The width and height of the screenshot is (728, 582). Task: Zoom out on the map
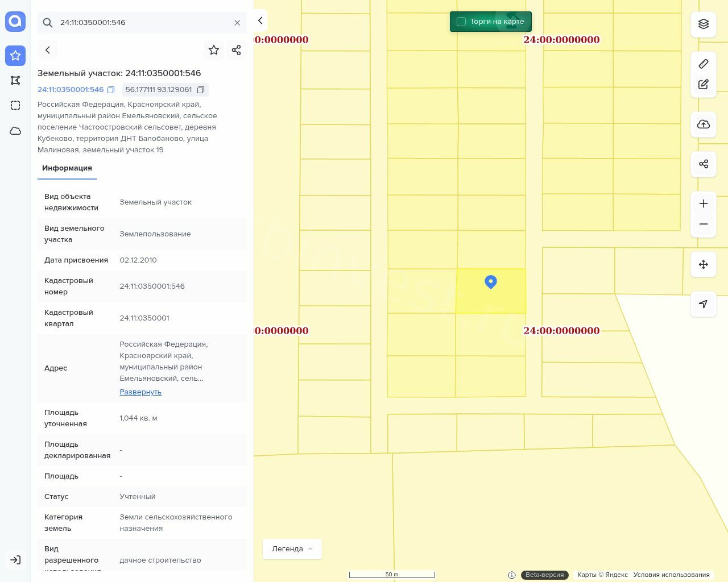coord(704,224)
